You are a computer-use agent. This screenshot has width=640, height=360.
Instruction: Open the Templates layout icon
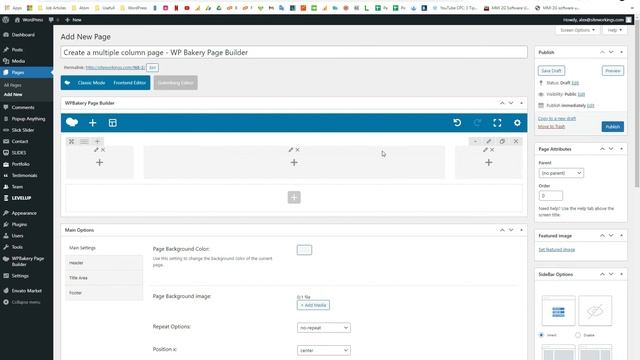click(x=113, y=123)
